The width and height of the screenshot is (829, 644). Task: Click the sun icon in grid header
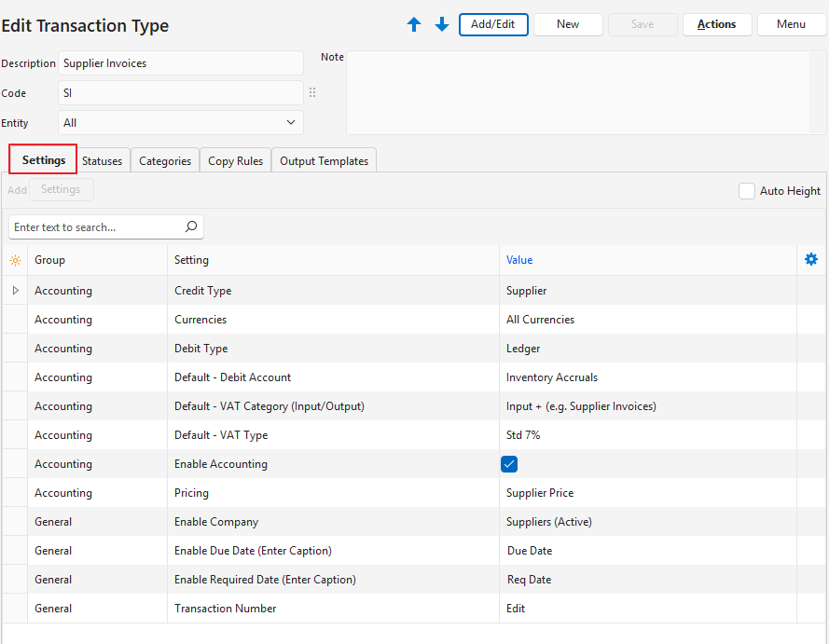15,261
